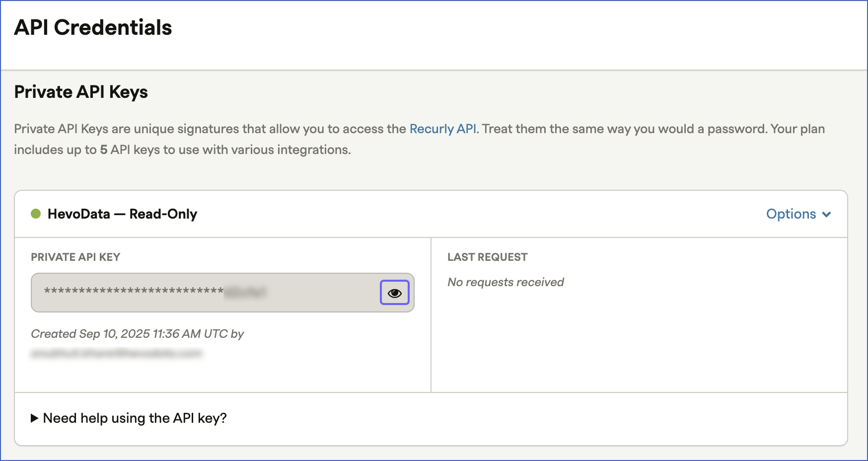The height and width of the screenshot is (461, 868).
Task: Select the 'HevoData — Read-Only' key name
Action: tap(122, 214)
